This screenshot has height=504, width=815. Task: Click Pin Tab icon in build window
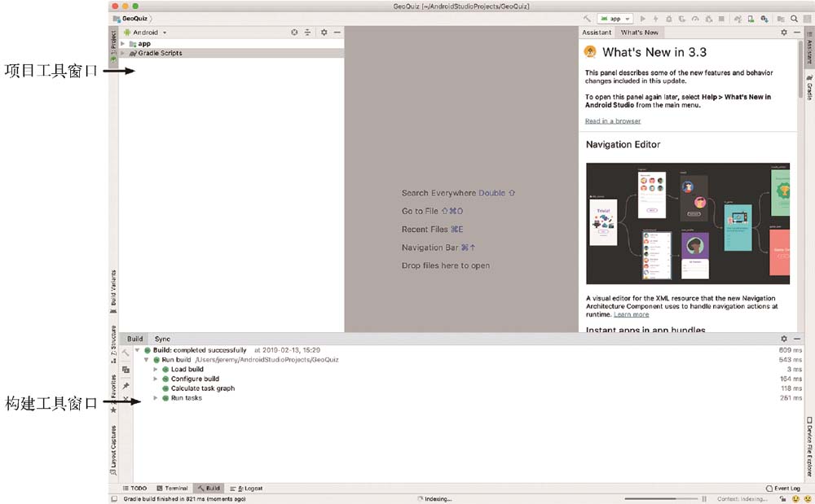[x=126, y=386]
